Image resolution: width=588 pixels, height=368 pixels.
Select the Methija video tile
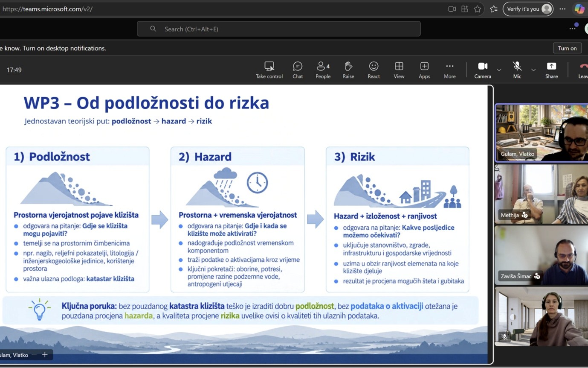tap(541, 194)
